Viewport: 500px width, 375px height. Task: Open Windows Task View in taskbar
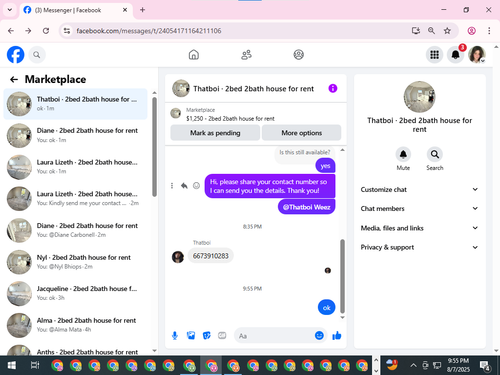pos(35,365)
